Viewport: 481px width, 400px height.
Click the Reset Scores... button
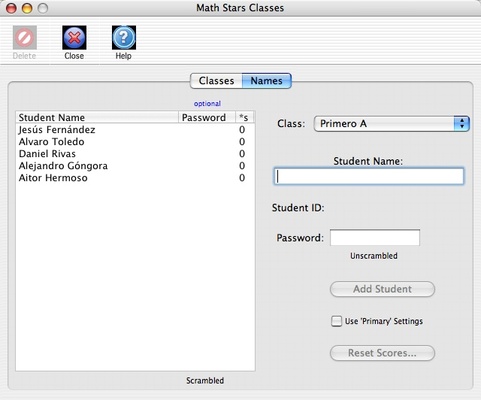pos(382,353)
